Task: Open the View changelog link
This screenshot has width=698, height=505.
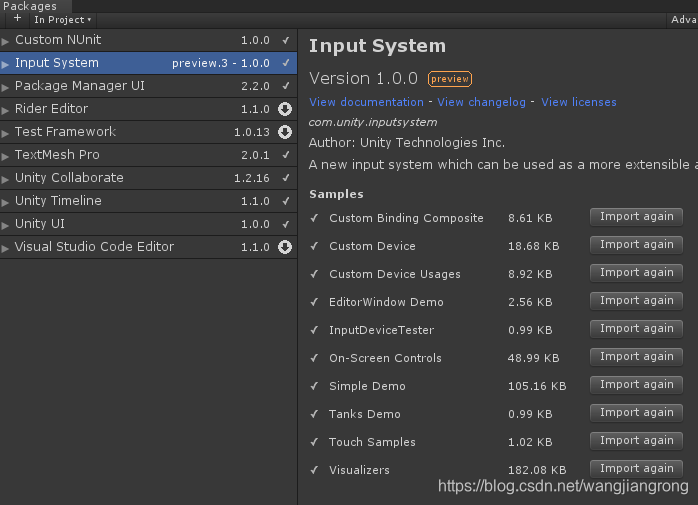Action: [x=481, y=102]
